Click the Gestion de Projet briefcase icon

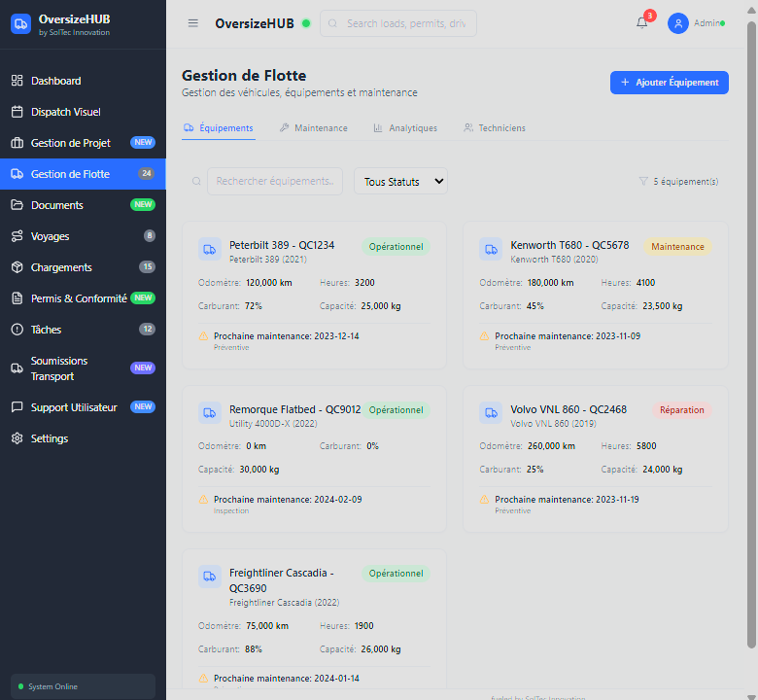coord(17,143)
